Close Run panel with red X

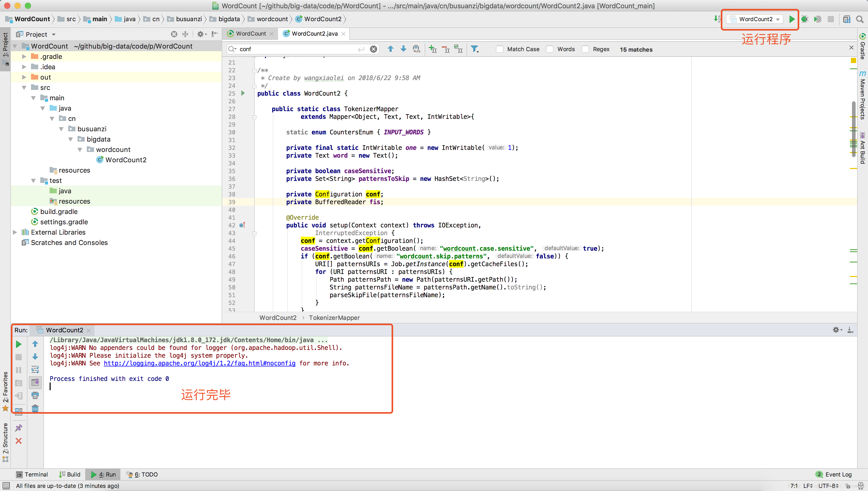pyautogui.click(x=19, y=441)
